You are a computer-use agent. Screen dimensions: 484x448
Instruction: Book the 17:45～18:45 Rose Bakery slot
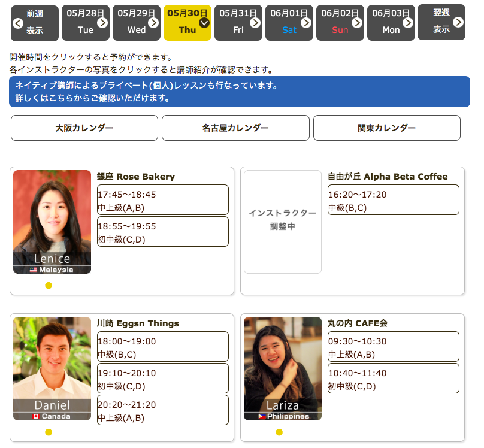click(163, 200)
